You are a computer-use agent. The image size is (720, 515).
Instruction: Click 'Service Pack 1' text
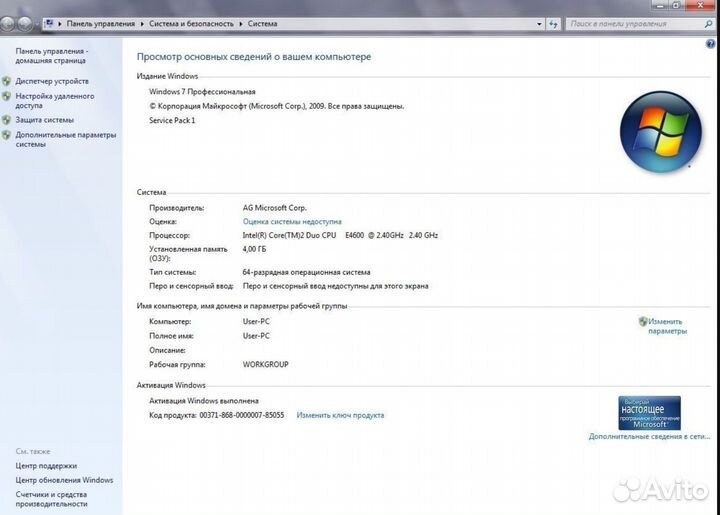pyautogui.click(x=172, y=120)
